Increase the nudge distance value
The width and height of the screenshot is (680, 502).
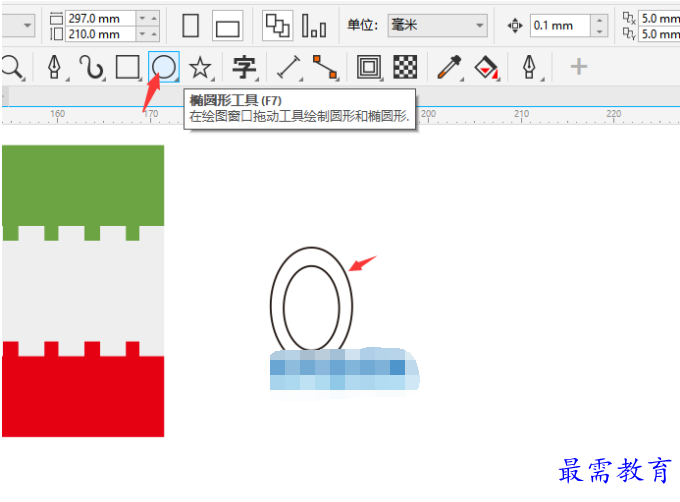(599, 20)
